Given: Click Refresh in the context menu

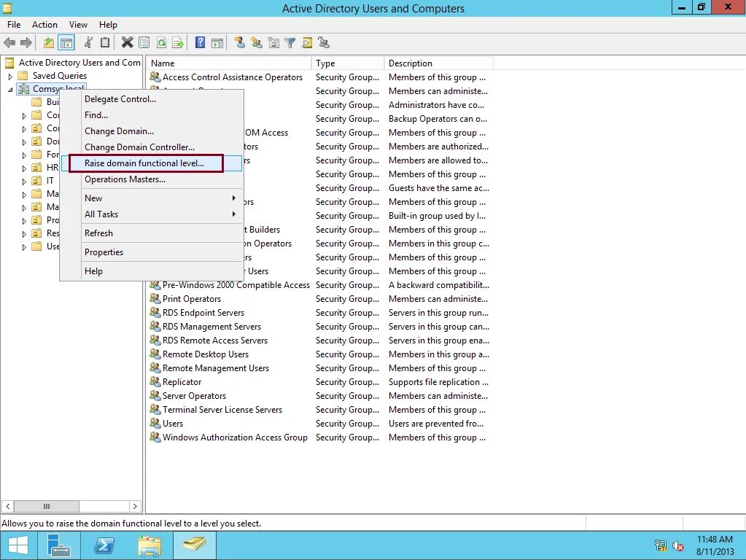Looking at the screenshot, I should point(152,233).
